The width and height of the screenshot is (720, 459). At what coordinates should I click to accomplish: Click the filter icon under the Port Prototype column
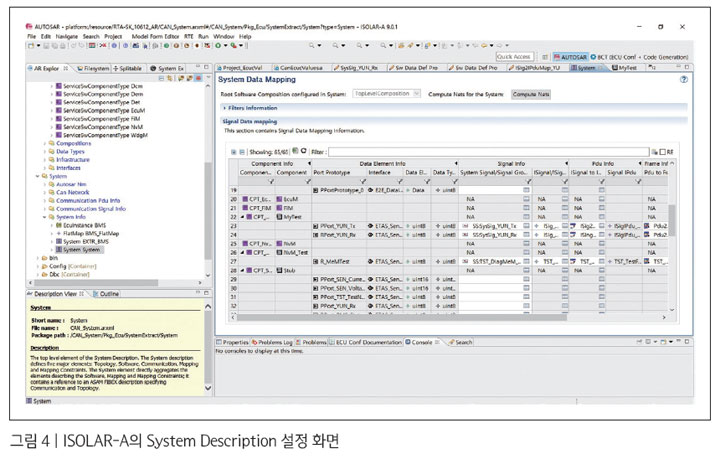362,182
